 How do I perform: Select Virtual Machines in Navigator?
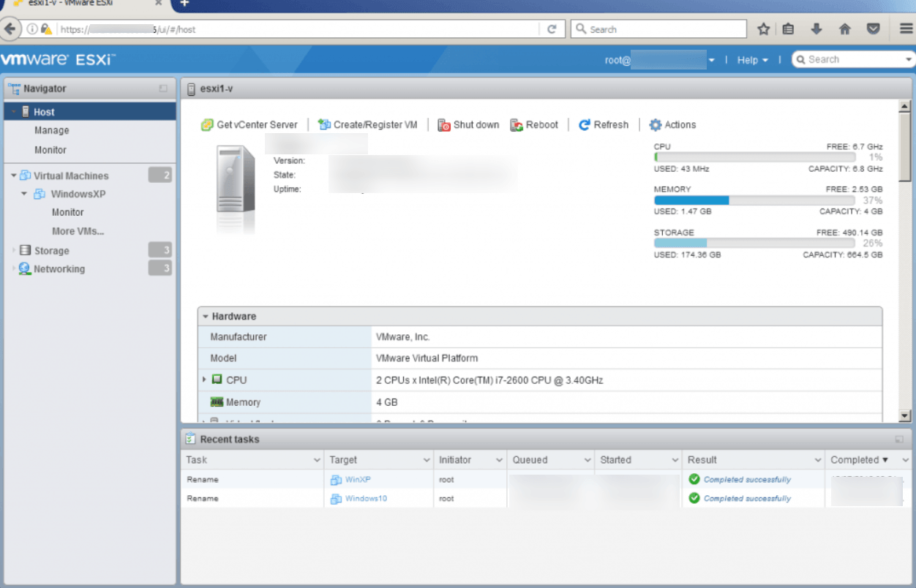click(71, 176)
